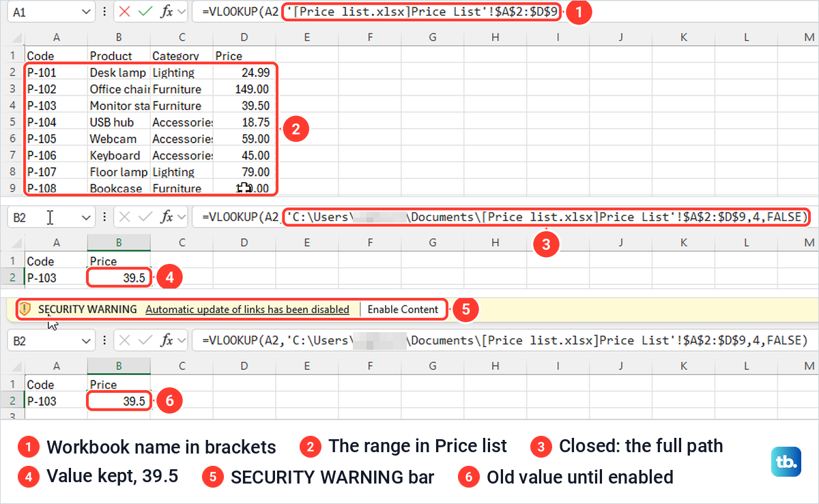Select the price cell 59.00

pos(244,138)
